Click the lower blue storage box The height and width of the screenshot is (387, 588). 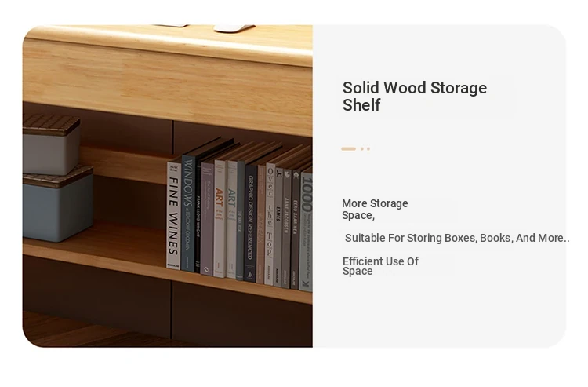pyautogui.click(x=58, y=205)
